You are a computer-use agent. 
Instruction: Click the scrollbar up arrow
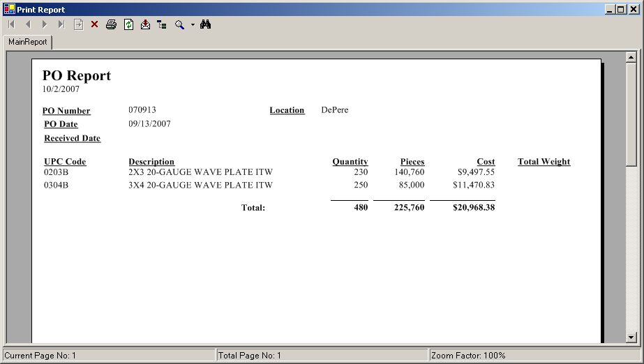[631, 58]
